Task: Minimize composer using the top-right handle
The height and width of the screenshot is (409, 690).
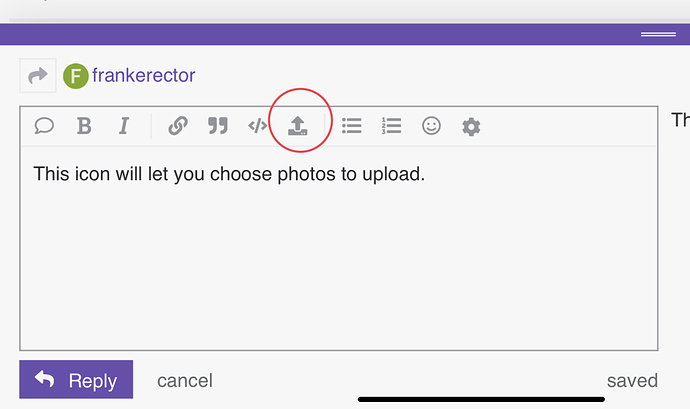Action: 657,34
